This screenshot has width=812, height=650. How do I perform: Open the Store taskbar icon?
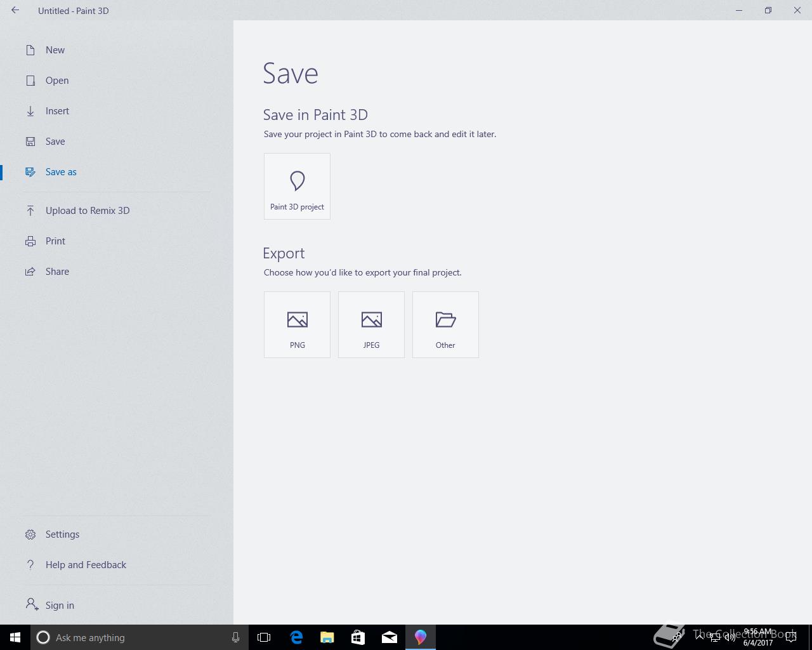[x=358, y=637]
